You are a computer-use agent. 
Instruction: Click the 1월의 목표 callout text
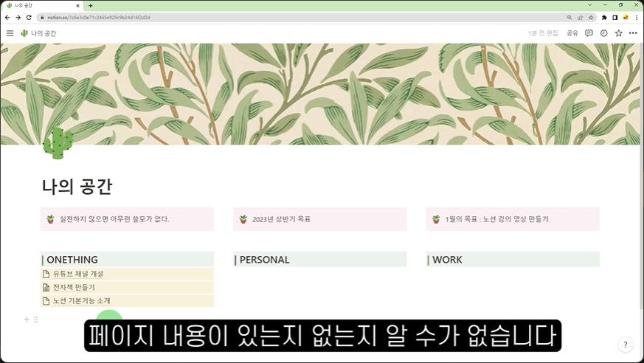point(496,219)
